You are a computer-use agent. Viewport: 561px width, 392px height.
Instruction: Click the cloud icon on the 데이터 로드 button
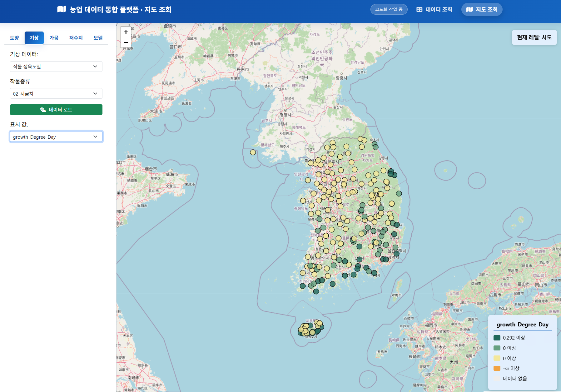click(x=42, y=110)
